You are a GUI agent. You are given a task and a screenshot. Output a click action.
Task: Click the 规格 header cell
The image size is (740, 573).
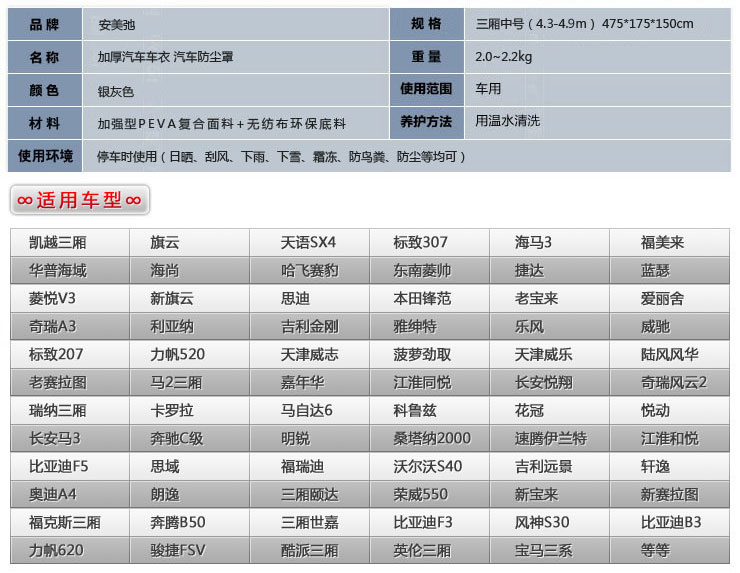[x=427, y=24]
